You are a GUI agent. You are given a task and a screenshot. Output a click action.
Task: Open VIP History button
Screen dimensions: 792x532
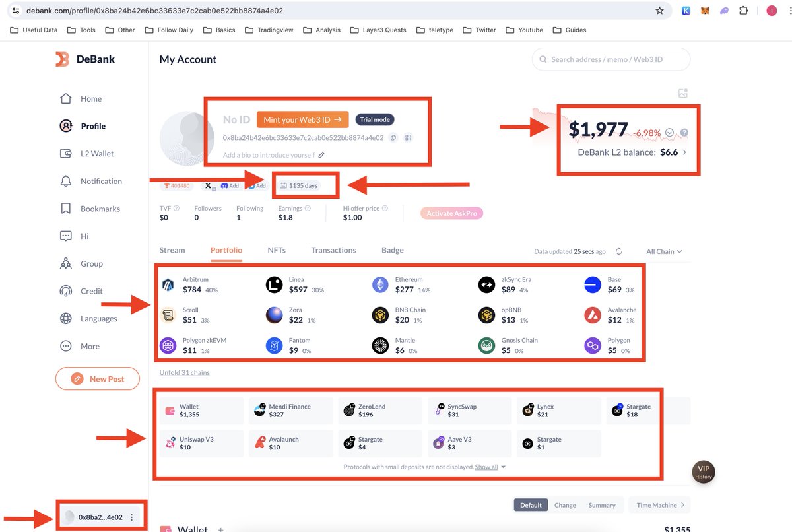tap(704, 472)
